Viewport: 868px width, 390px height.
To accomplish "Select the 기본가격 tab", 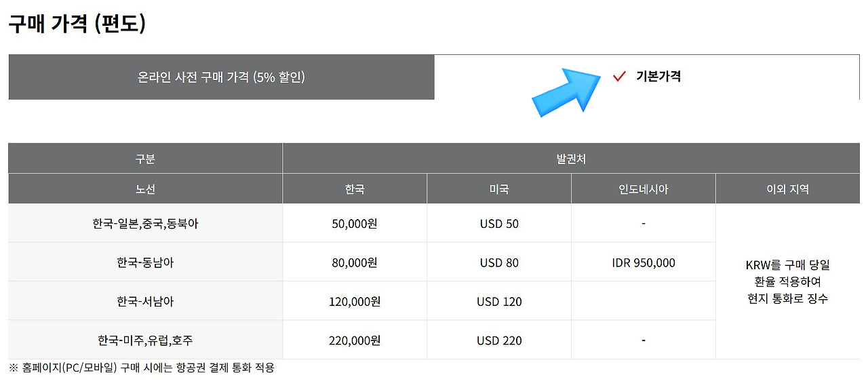I will click(x=658, y=77).
